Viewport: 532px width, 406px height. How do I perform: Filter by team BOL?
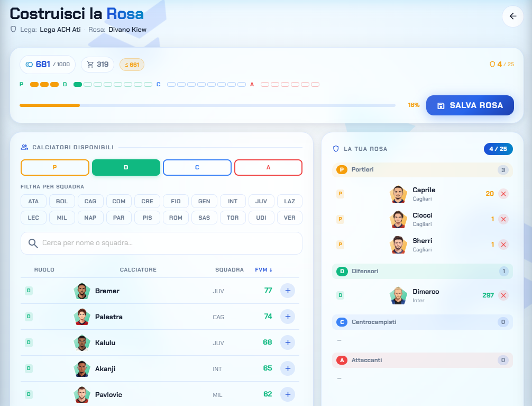click(x=62, y=201)
